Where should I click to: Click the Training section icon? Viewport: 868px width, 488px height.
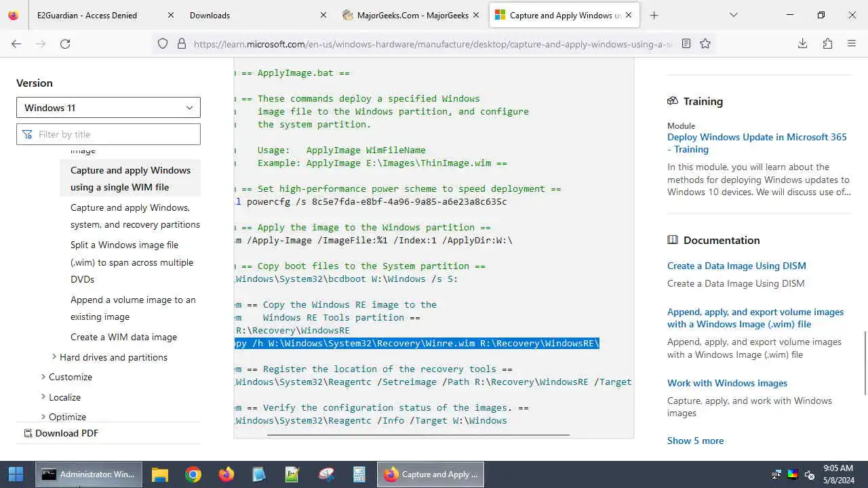(x=673, y=101)
